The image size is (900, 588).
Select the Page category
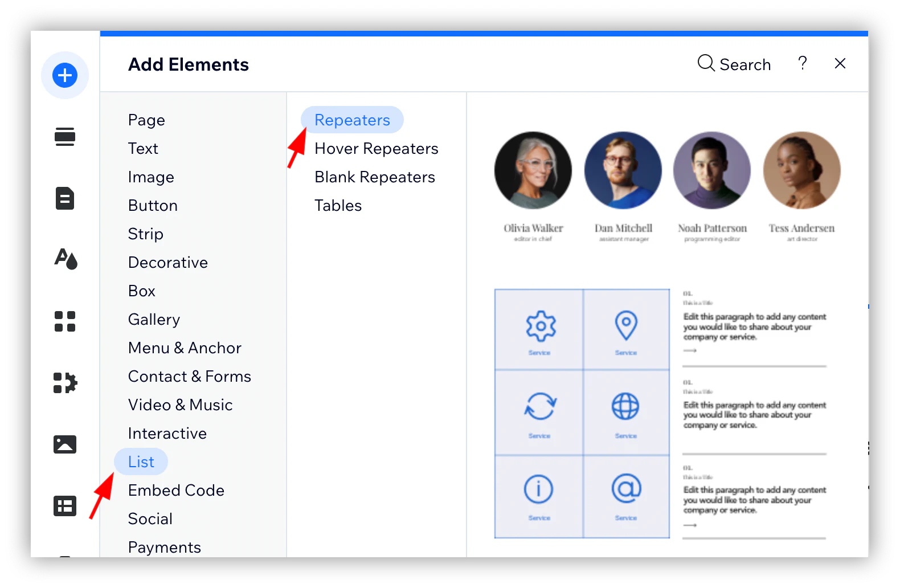(147, 120)
